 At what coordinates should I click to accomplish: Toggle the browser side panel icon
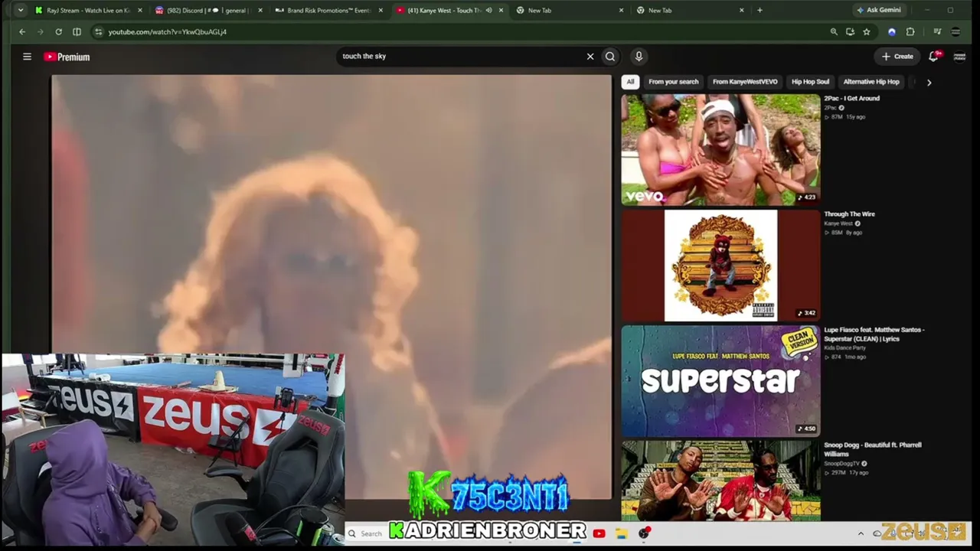coord(77,32)
